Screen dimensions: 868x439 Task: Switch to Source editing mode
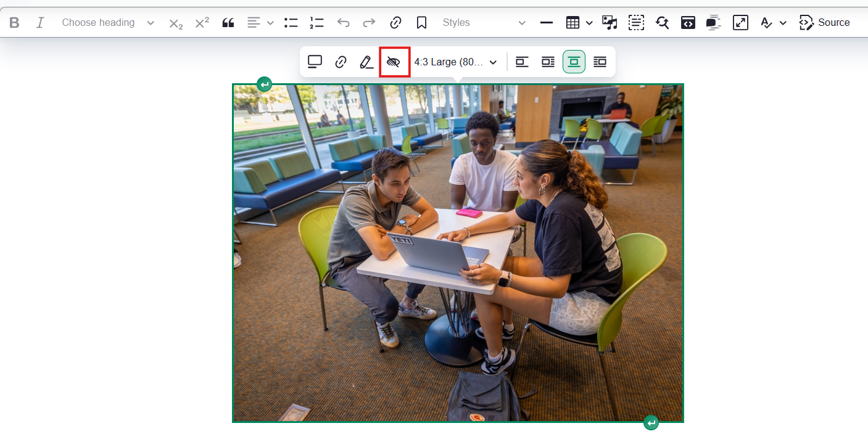pyautogui.click(x=824, y=23)
